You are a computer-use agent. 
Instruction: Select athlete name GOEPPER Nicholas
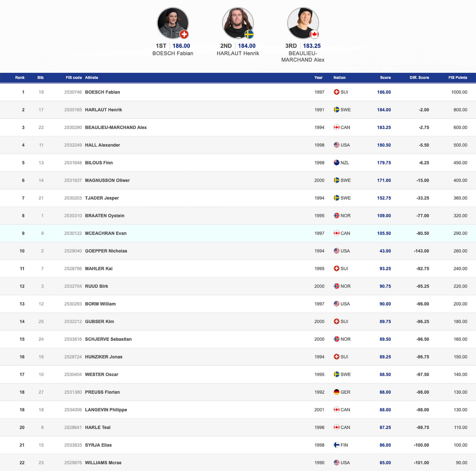pos(106,251)
